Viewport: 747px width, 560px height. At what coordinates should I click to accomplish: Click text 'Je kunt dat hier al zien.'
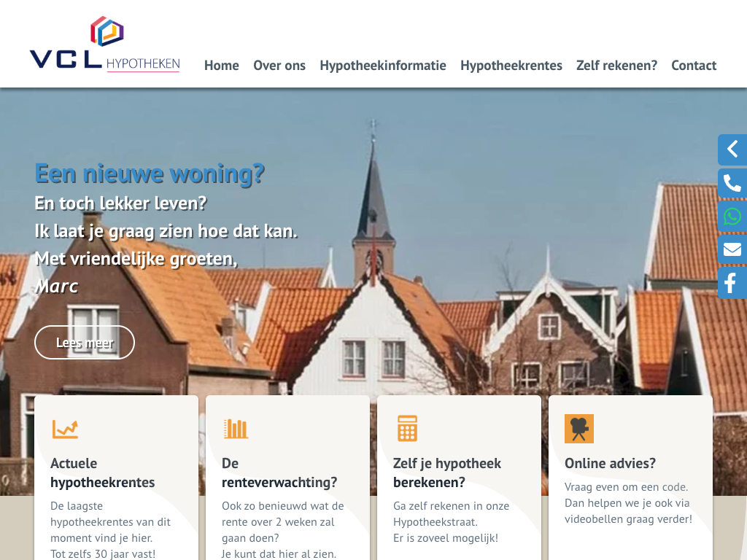pos(279,554)
